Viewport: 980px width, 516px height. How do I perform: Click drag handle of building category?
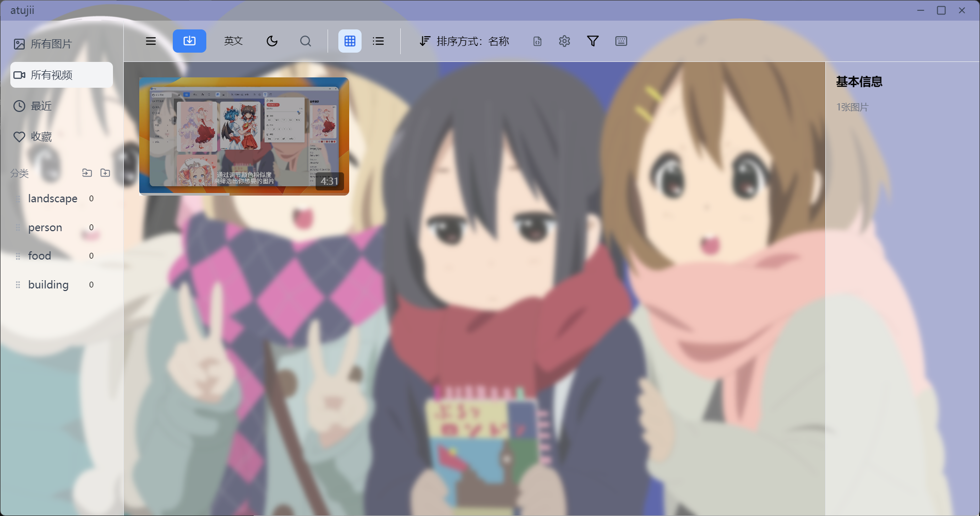click(18, 285)
